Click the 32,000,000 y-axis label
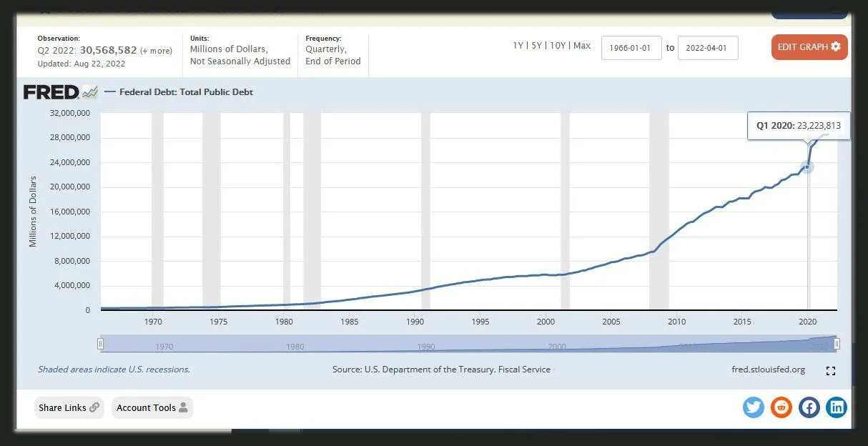868x446 pixels. point(70,113)
